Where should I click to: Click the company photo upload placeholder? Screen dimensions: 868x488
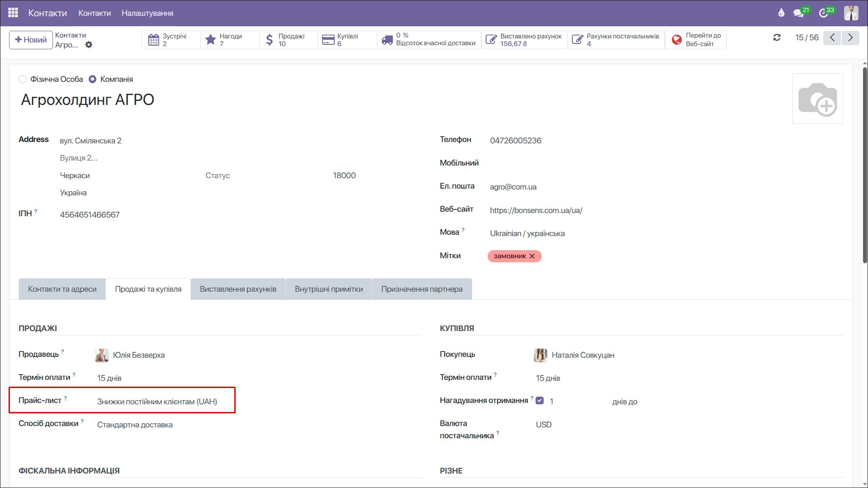[x=817, y=99]
